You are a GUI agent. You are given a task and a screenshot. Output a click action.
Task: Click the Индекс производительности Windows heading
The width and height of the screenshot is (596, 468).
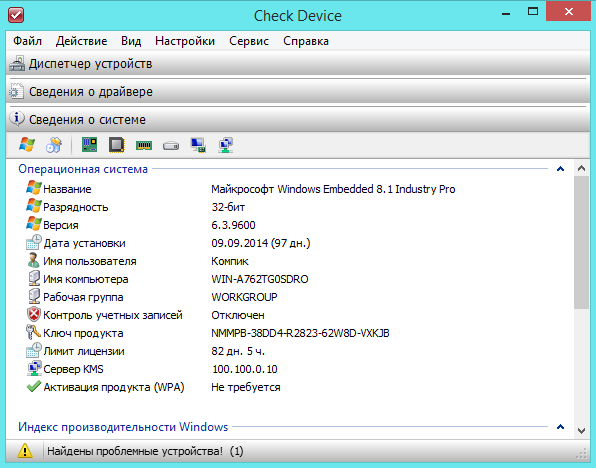tap(123, 427)
